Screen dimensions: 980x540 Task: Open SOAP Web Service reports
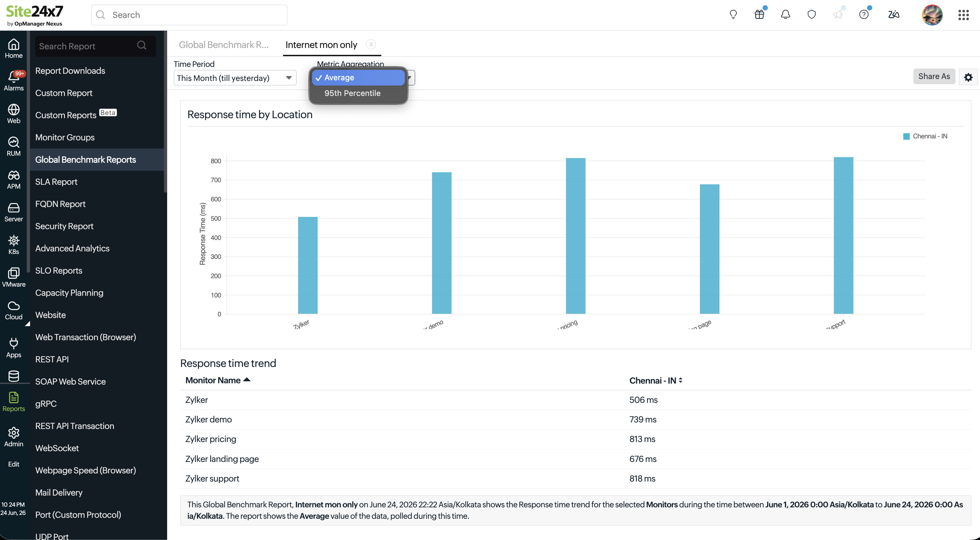pos(71,381)
